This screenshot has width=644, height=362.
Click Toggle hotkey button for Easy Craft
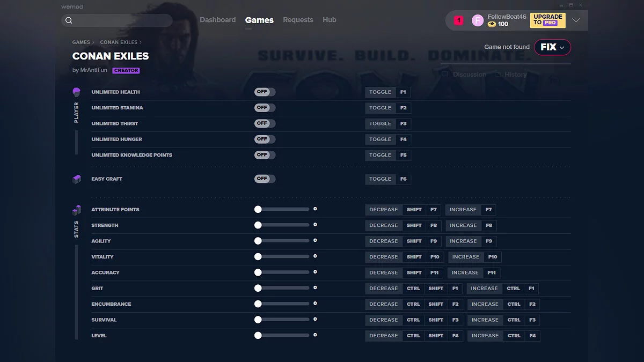380,179
